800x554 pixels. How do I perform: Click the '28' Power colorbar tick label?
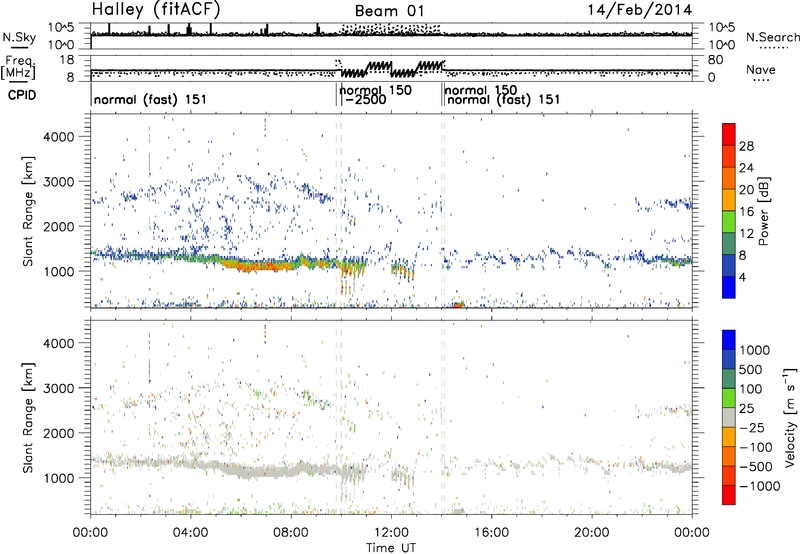click(x=746, y=146)
